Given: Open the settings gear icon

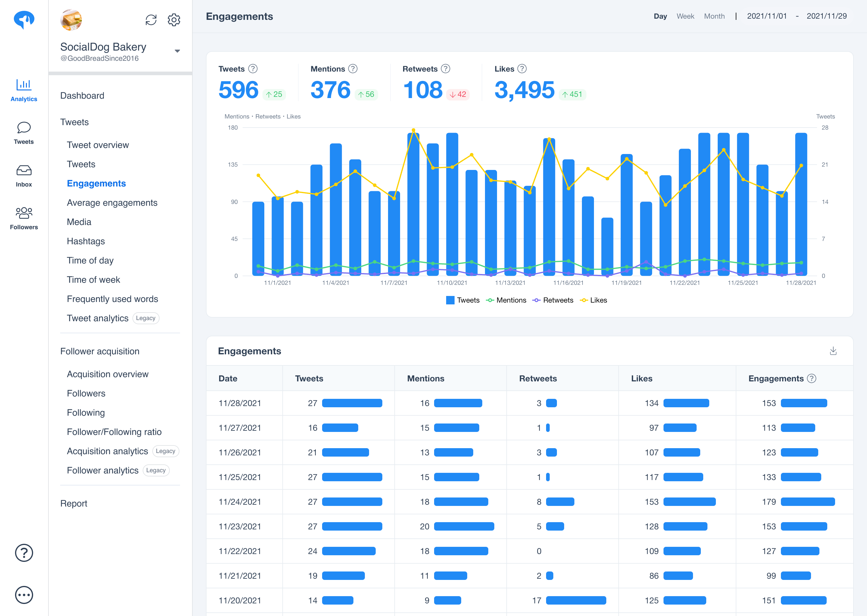Looking at the screenshot, I should coord(174,20).
